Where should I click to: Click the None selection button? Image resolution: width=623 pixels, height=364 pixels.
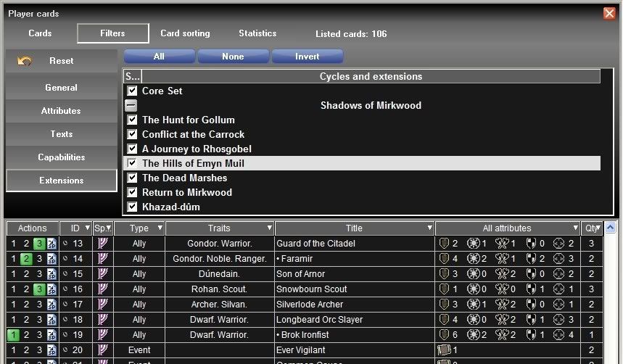click(234, 57)
